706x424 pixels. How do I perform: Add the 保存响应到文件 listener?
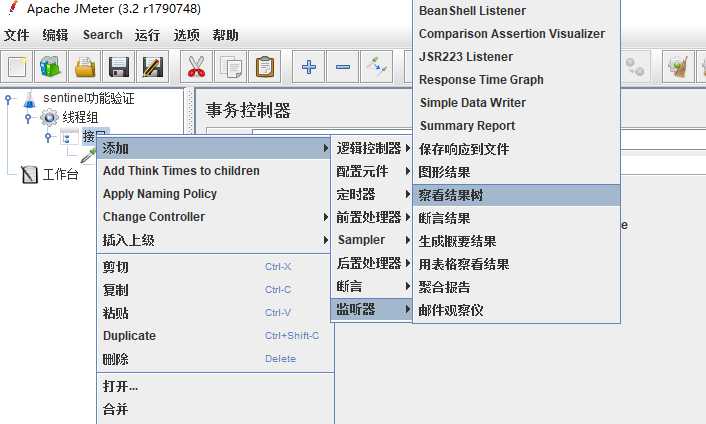[516, 149]
